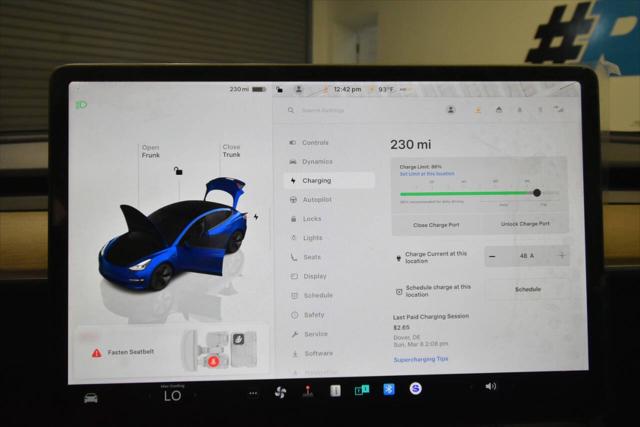Open the teal chat-bubbles app icon
Viewport: 640px width, 427px height.
coord(362,390)
